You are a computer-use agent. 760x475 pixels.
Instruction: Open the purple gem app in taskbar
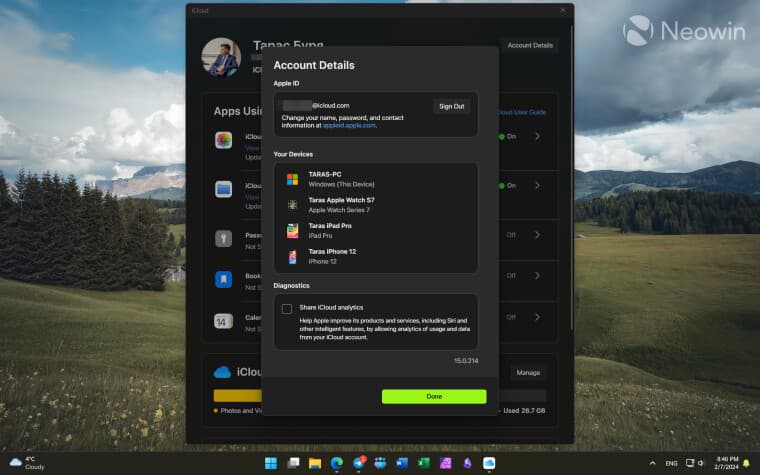(467, 463)
